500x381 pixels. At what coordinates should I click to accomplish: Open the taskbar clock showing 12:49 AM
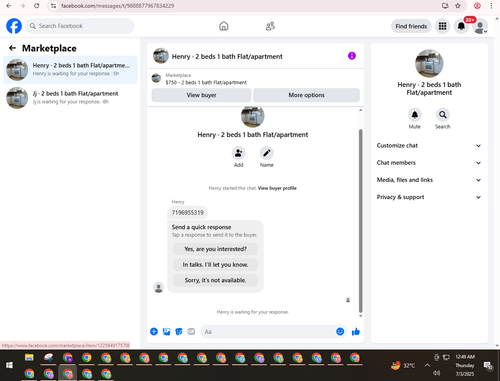465,365
